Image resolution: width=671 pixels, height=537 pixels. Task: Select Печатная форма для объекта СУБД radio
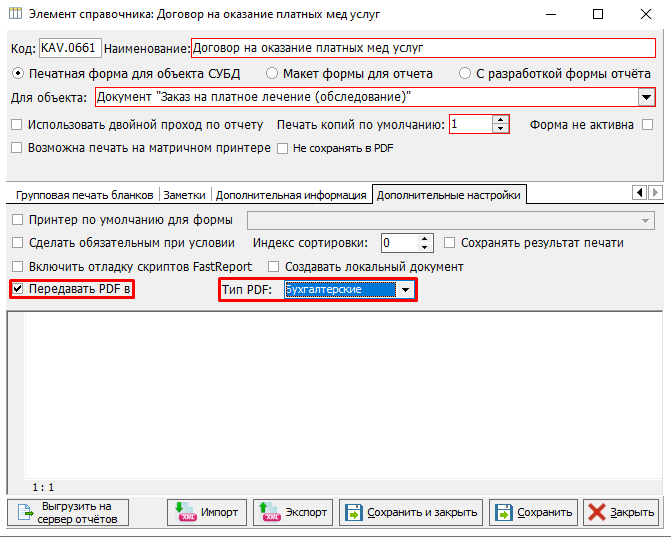18,74
